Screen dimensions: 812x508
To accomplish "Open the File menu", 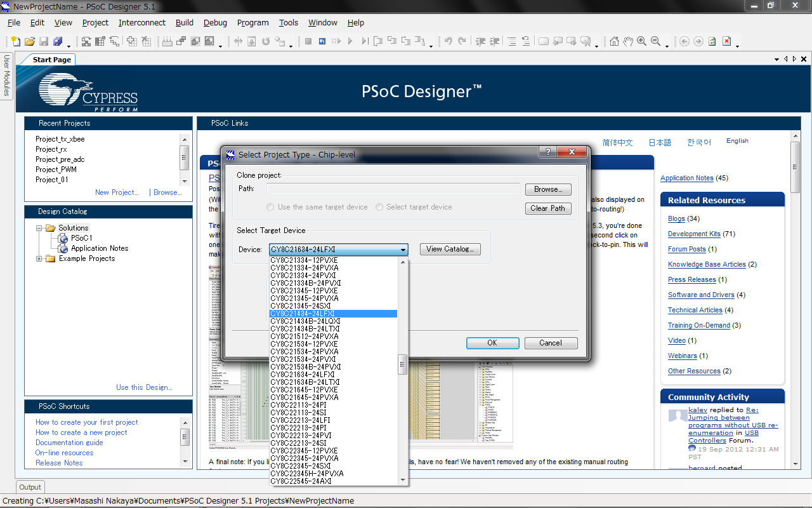I will [14, 22].
